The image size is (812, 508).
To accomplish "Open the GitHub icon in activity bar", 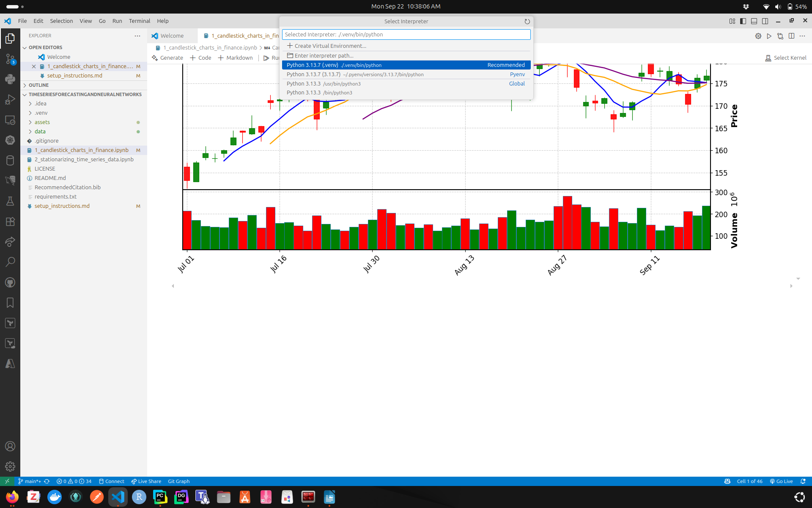I will tap(10, 282).
